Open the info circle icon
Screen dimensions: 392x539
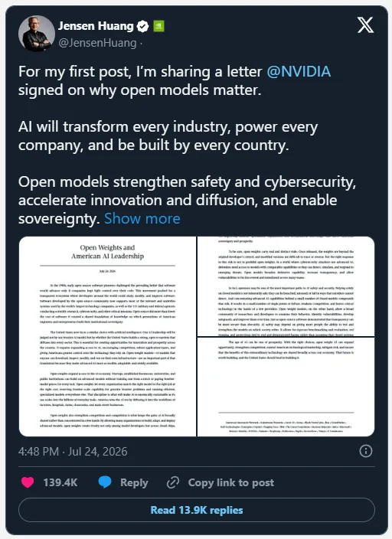tap(365, 451)
